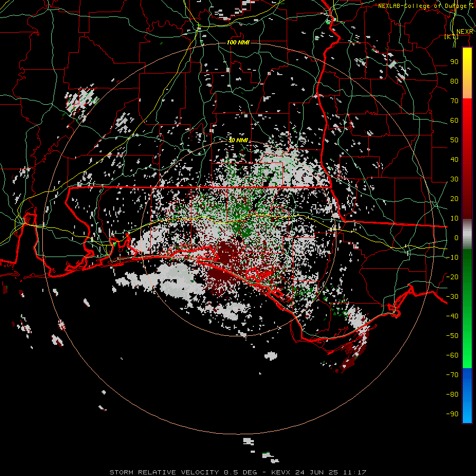
Task: Click the -20 value on velocity scale
Action: point(452,277)
